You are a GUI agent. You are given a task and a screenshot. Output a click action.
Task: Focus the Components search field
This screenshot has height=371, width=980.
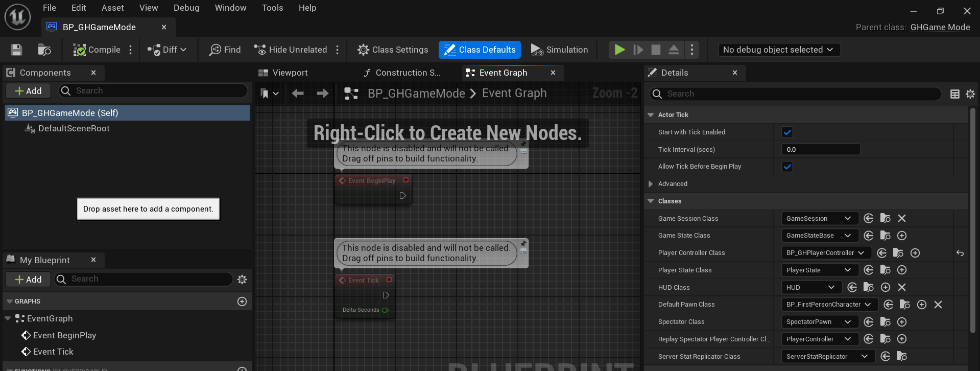[x=153, y=91]
